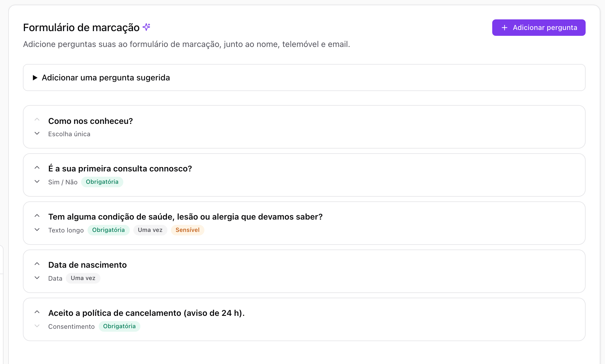Screen dimensions: 605x364
Task: Click the 'Escolha única' type label
Action: coord(69,134)
